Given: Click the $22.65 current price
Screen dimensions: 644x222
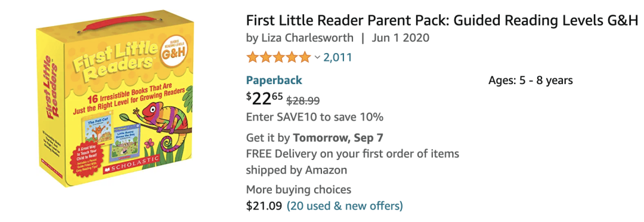Looking at the screenshot, I should [265, 98].
